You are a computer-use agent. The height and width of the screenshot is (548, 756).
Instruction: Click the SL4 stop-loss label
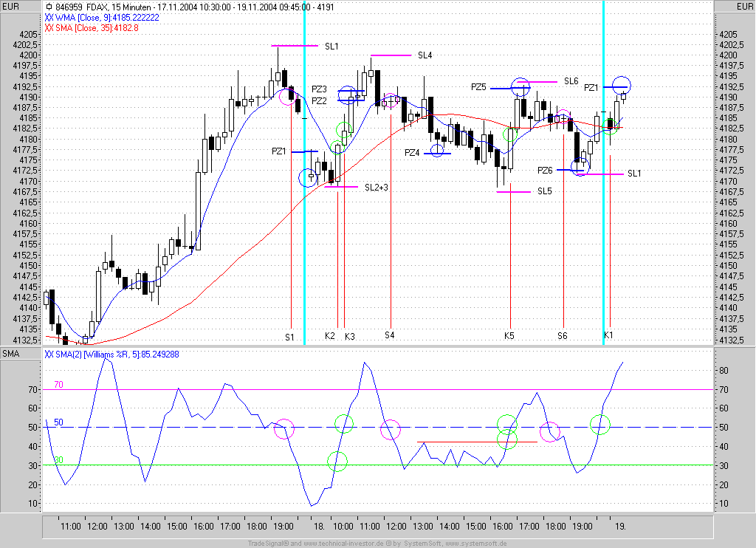click(x=425, y=55)
